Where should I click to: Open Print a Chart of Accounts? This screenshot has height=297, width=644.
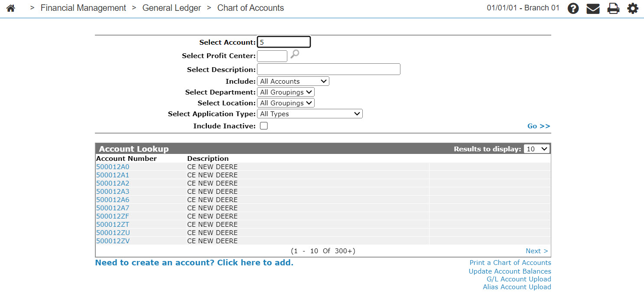[511, 263]
